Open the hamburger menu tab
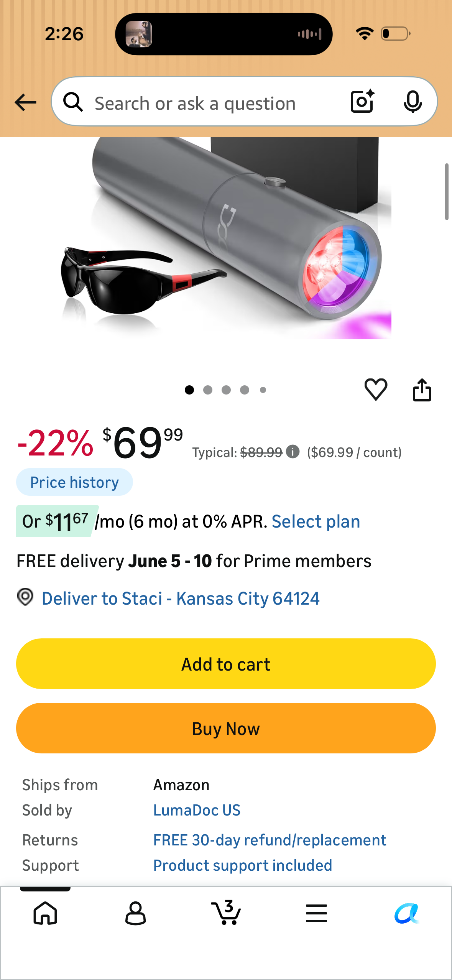 (316, 913)
